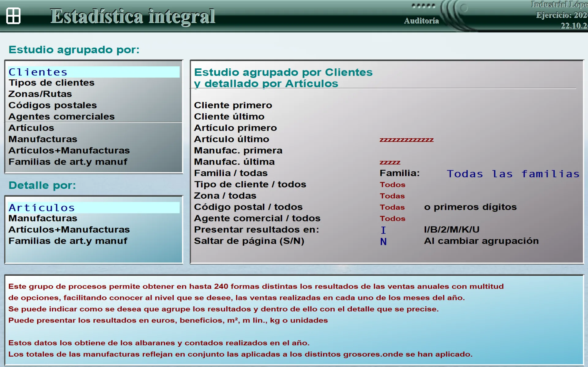The height and width of the screenshot is (367, 588).
Task: Select Agentes comerciales grouping
Action: (62, 117)
